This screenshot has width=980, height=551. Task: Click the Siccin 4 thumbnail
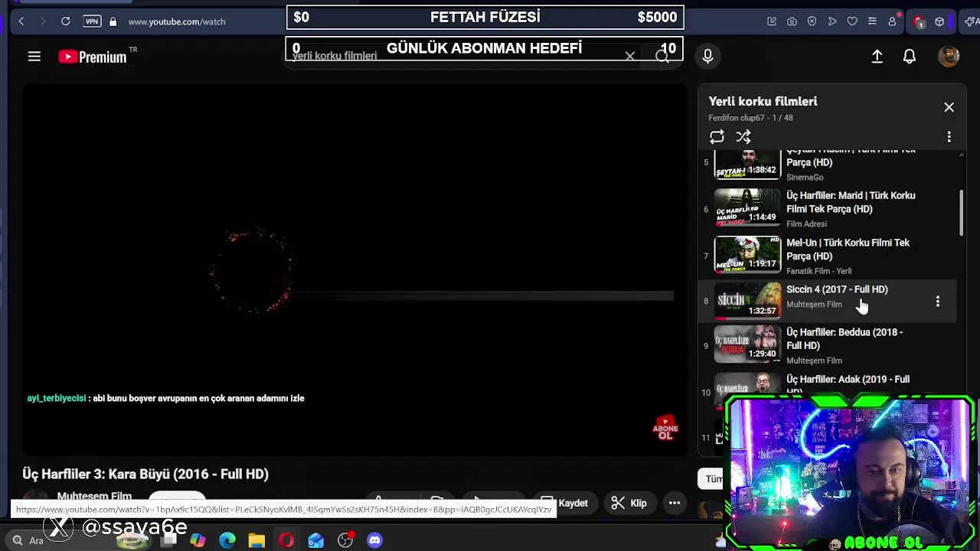pos(747,300)
